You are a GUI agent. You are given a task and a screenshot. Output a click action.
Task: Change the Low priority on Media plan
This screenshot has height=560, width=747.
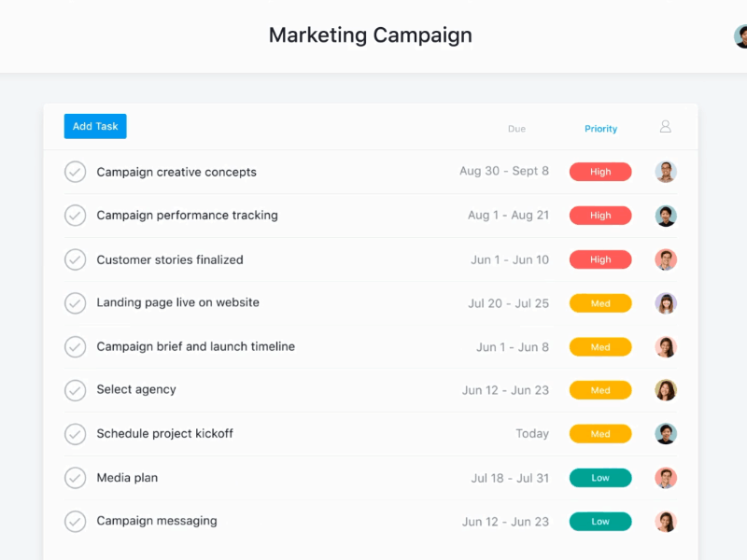[x=600, y=478]
